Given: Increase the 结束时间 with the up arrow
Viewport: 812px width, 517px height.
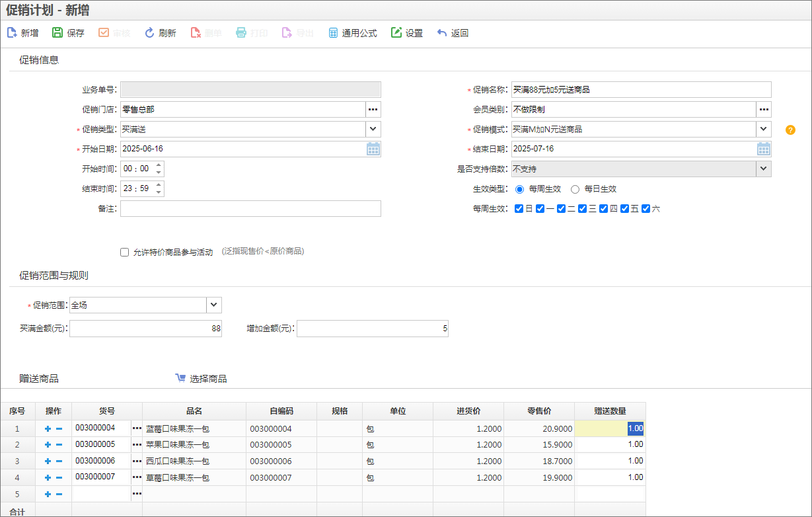Looking at the screenshot, I should coord(159,185).
